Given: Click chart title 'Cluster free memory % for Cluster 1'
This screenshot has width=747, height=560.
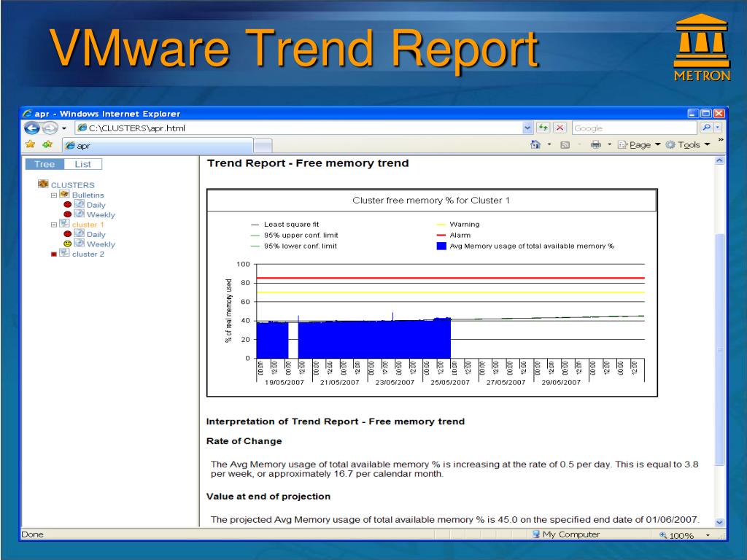Looking at the screenshot, I should [431, 201].
